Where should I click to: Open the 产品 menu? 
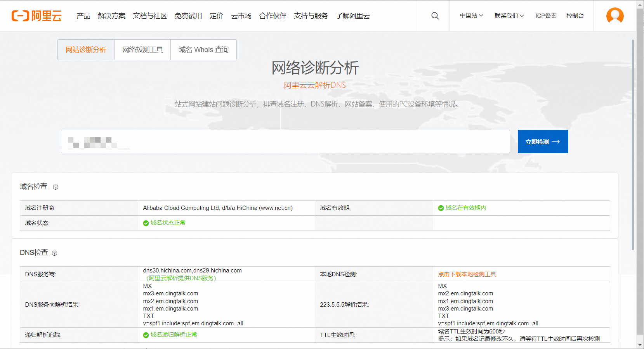[x=83, y=16]
